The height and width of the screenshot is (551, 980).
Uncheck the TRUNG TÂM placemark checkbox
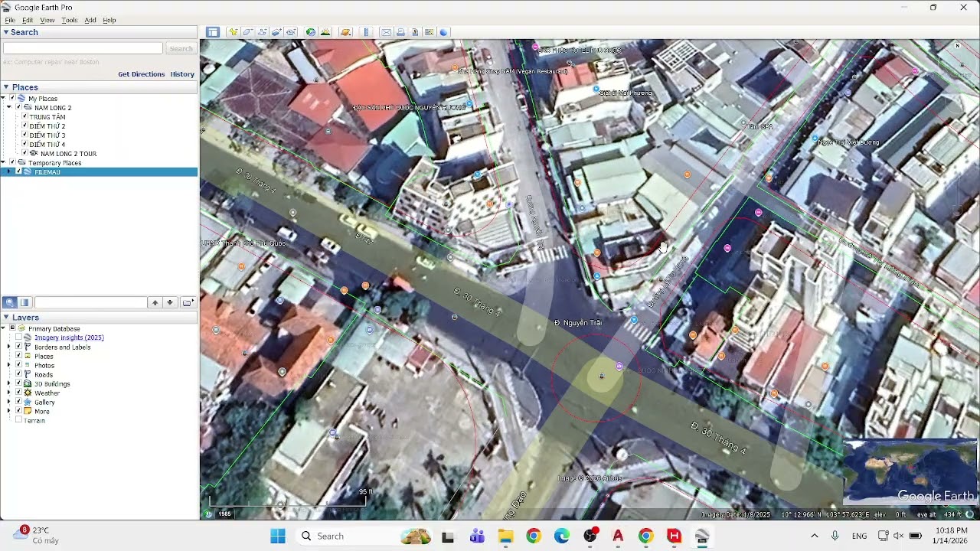[24, 117]
